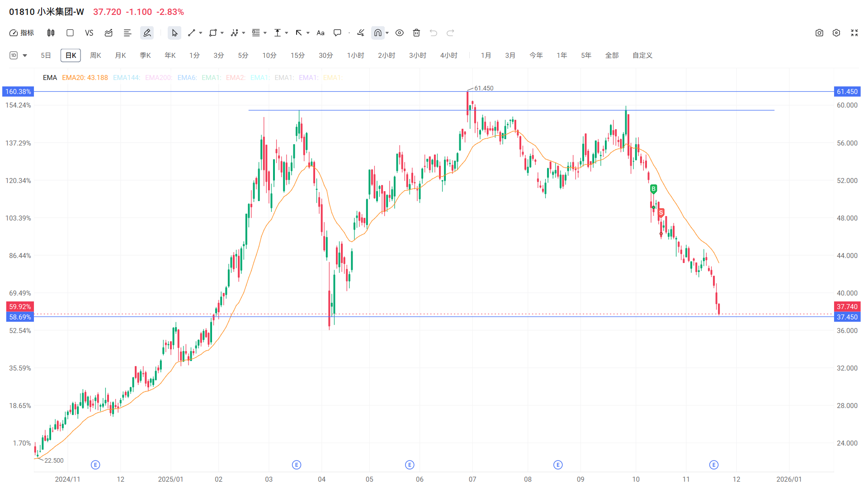868x488 pixels.
Task: Toggle the magnet snap mode
Action: pyautogui.click(x=377, y=33)
